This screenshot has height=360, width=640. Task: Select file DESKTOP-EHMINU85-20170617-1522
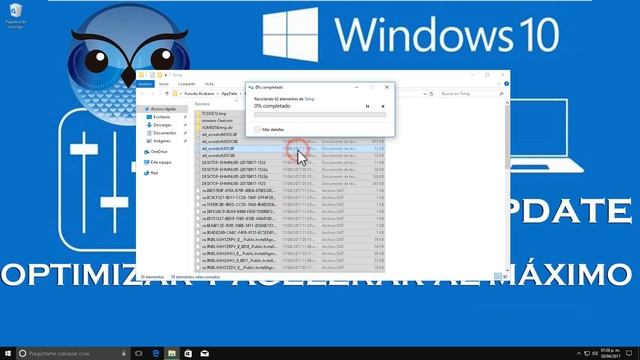pos(233,162)
